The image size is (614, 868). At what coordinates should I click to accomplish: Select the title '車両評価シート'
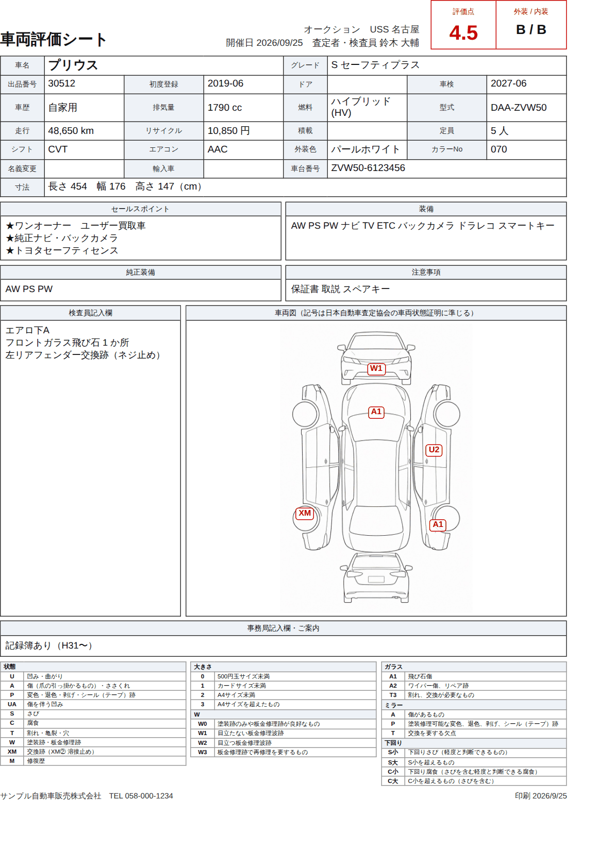[54, 40]
